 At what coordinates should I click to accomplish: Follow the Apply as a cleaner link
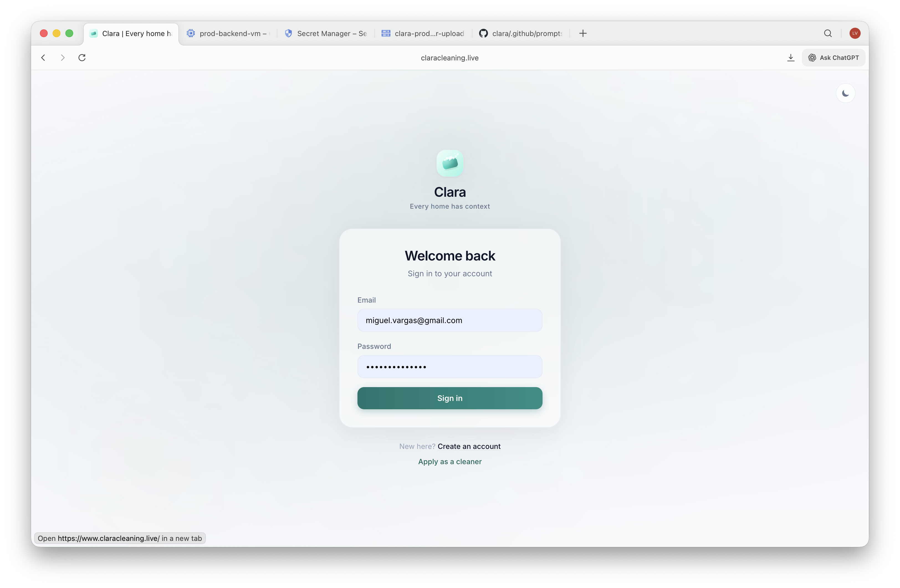click(x=450, y=461)
